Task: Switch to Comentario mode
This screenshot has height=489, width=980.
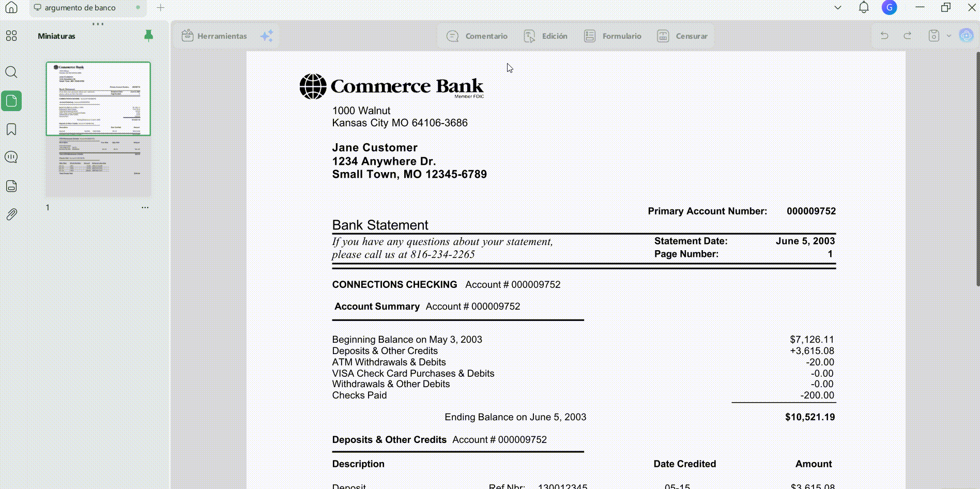Action: coord(477,36)
